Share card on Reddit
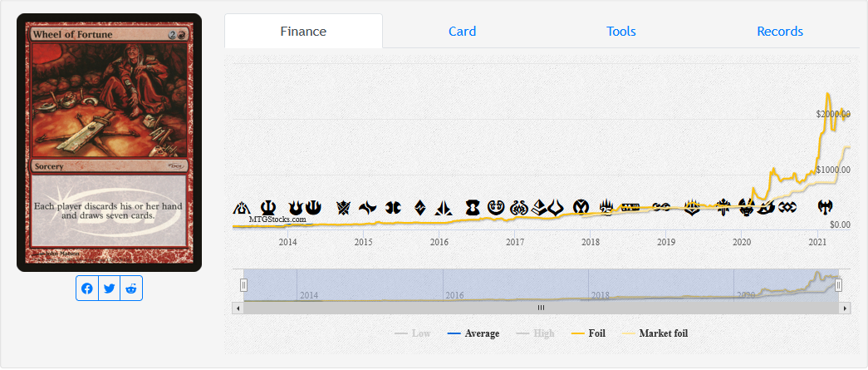Image resolution: width=868 pixels, height=370 pixels. (131, 289)
